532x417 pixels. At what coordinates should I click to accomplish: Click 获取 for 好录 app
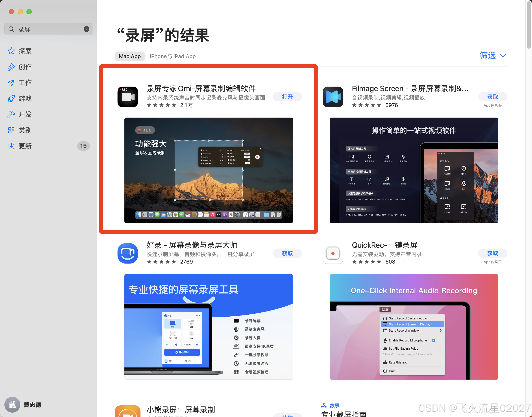tap(287, 253)
